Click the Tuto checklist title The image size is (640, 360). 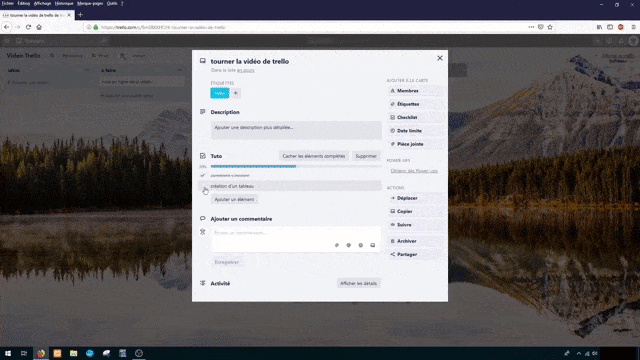coord(216,156)
